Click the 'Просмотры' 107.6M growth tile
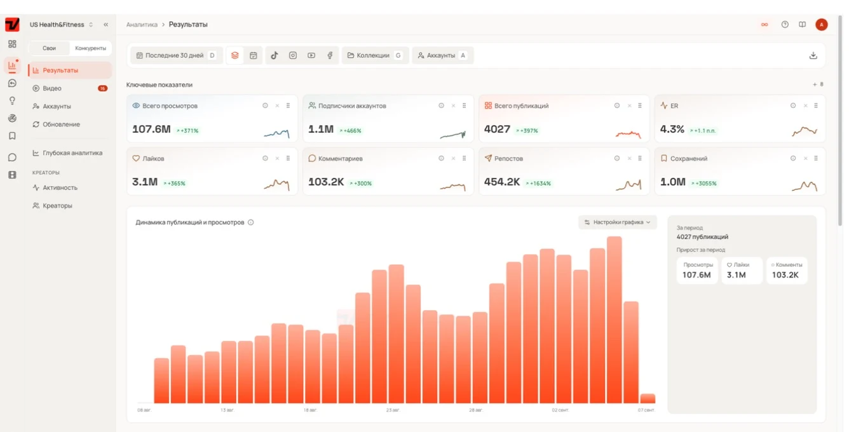Viewport: 868px width, 432px height. click(x=697, y=271)
